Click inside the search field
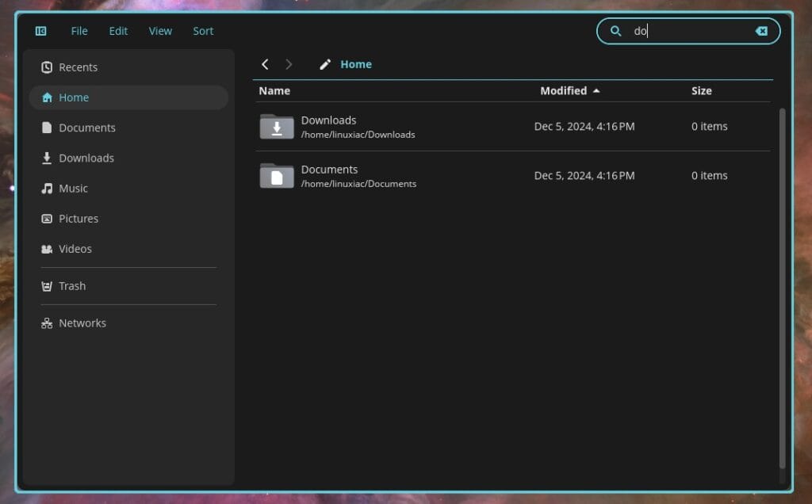812x504 pixels. pyautogui.click(x=690, y=31)
